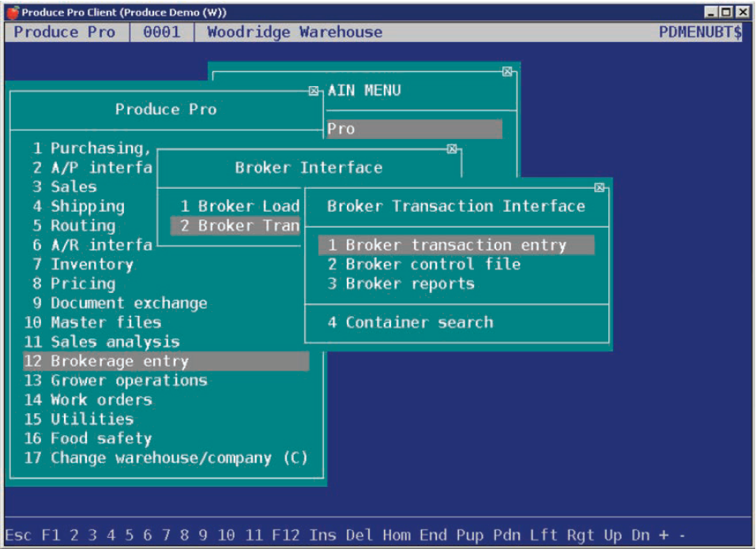Click the minus key in bottom bar

[x=683, y=535]
